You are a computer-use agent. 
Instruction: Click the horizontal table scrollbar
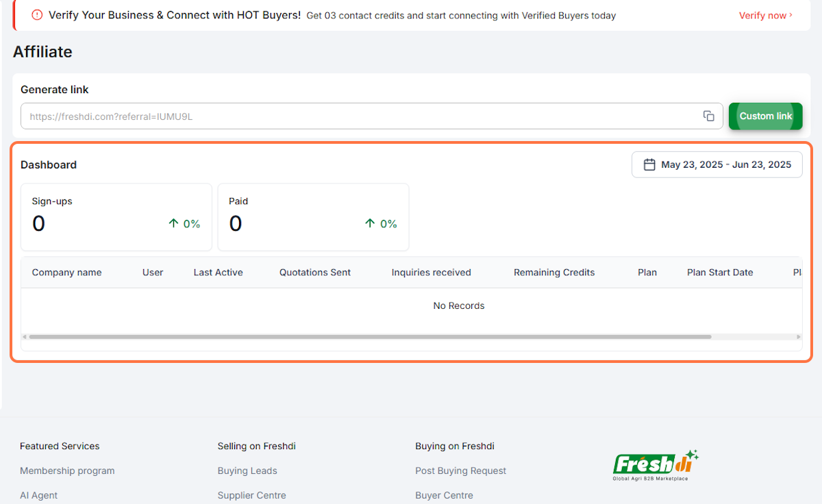tap(370, 337)
